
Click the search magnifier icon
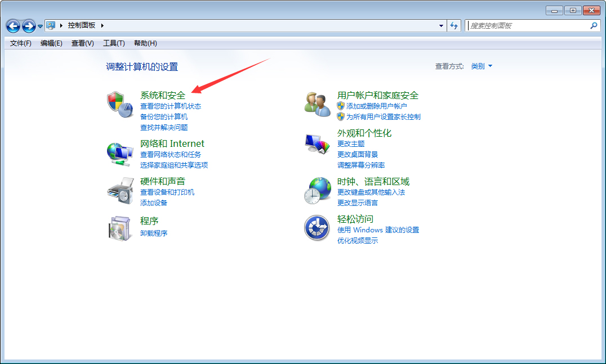point(594,25)
